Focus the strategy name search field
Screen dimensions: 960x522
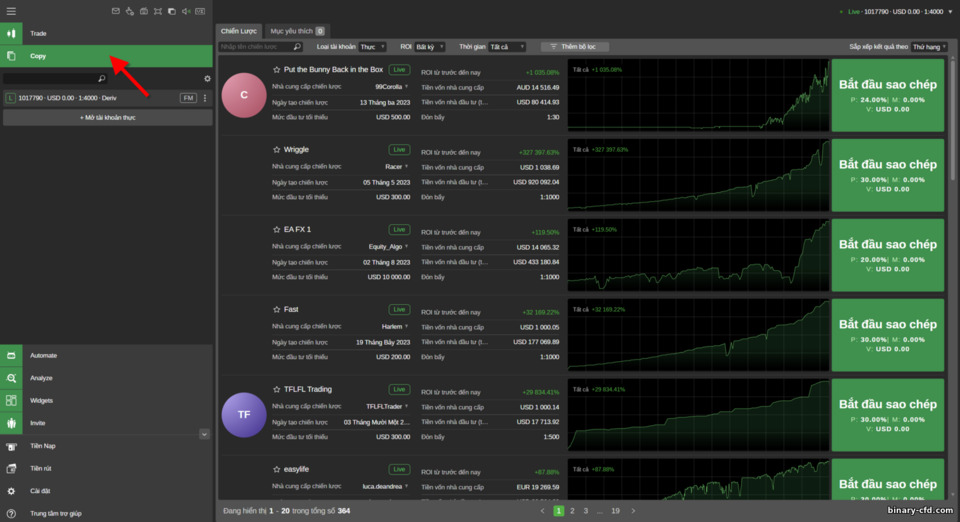[261, 47]
